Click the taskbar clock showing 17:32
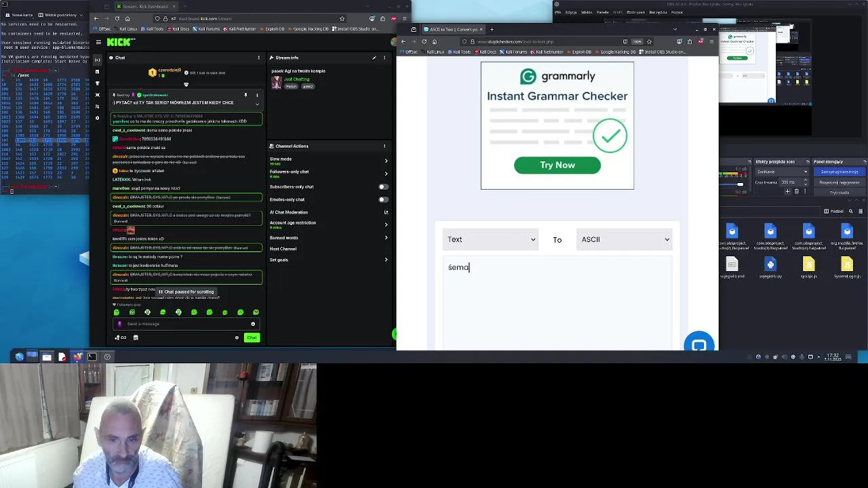Viewport: 868px width, 488px height. 834,357
